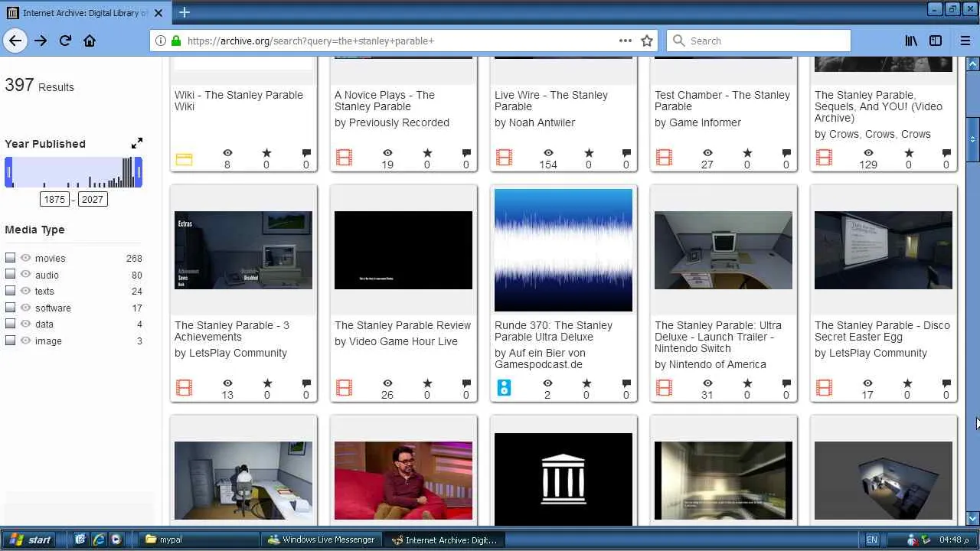Viewport: 980px width, 551px height.
Task: Click the blue waveform thumbnail for Runde 370
Action: pos(563,250)
